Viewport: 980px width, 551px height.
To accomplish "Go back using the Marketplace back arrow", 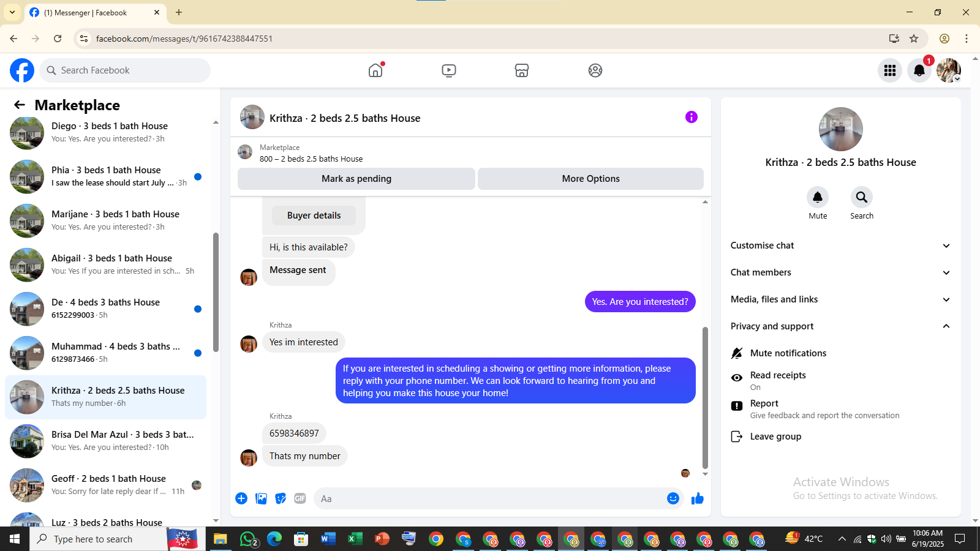I will (20, 105).
